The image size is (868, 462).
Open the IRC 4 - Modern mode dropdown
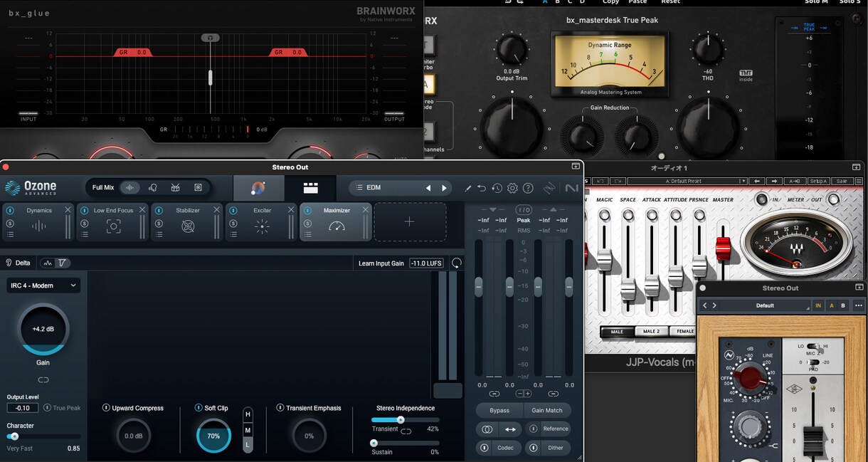pyautogui.click(x=43, y=285)
